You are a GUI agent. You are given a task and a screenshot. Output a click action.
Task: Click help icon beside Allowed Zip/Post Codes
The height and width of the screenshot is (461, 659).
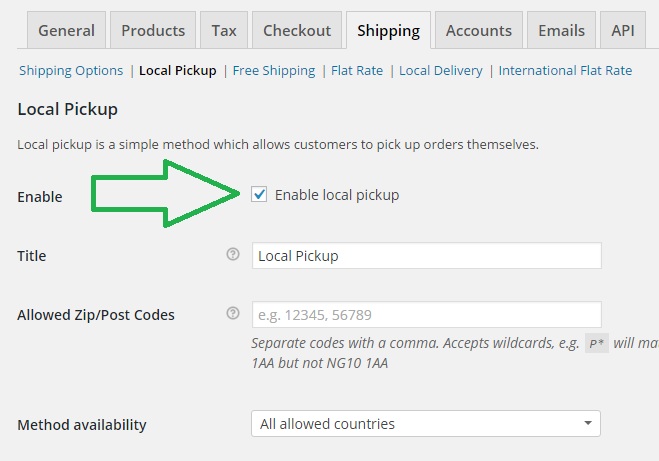233,313
